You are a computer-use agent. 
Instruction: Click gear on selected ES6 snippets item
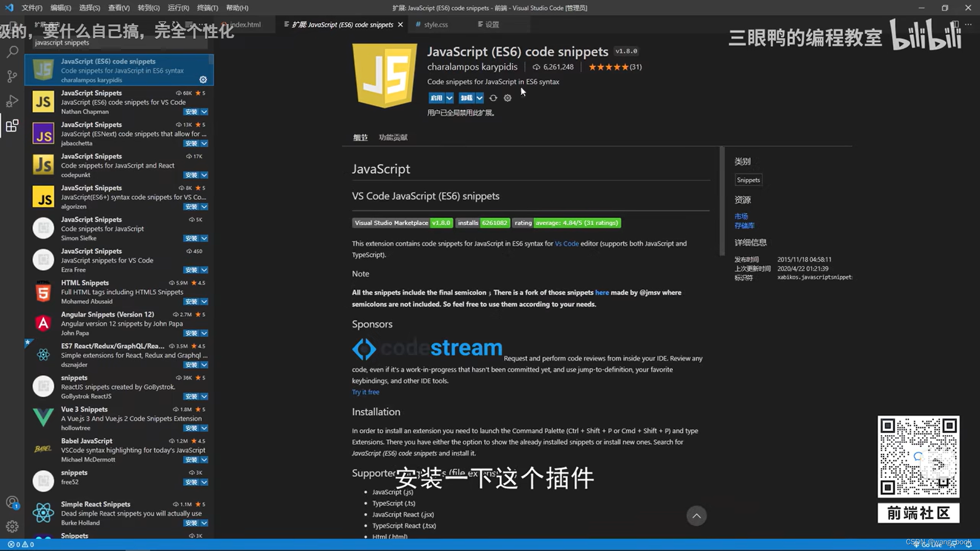pyautogui.click(x=203, y=80)
